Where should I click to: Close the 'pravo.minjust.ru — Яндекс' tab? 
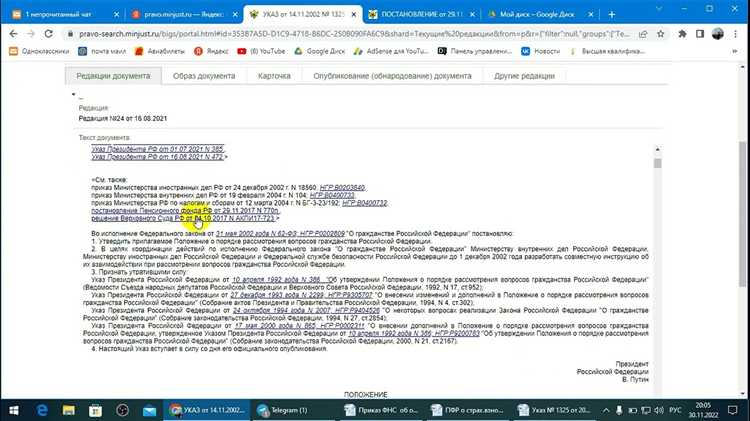tap(235, 15)
